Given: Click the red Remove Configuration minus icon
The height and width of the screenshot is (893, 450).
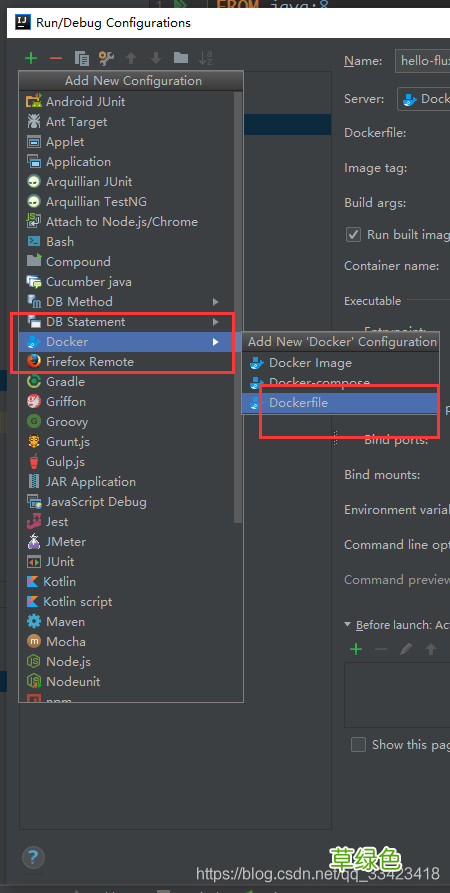Looking at the screenshot, I should pyautogui.click(x=56, y=58).
